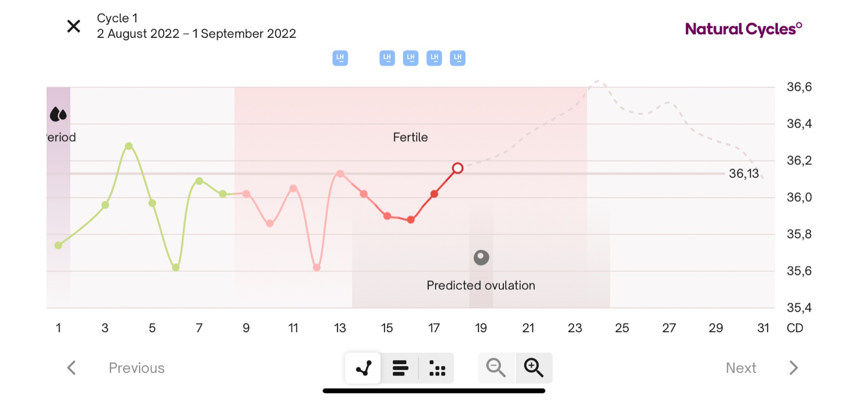Screen dimensions: 868x401
Task: Switch to the list view icon
Action: tap(400, 368)
